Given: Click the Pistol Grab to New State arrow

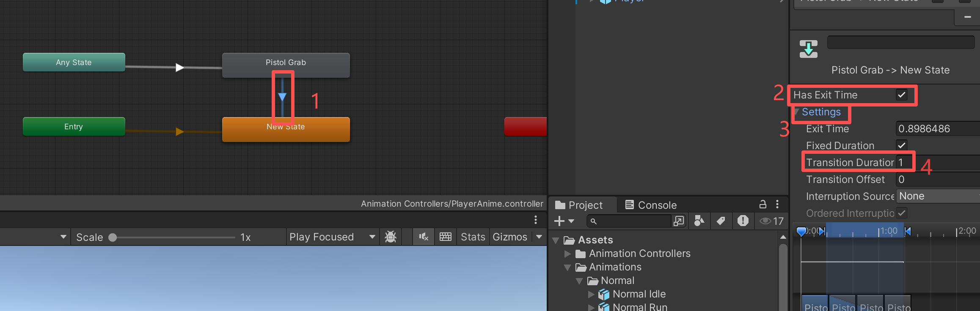Looking at the screenshot, I should (x=282, y=97).
